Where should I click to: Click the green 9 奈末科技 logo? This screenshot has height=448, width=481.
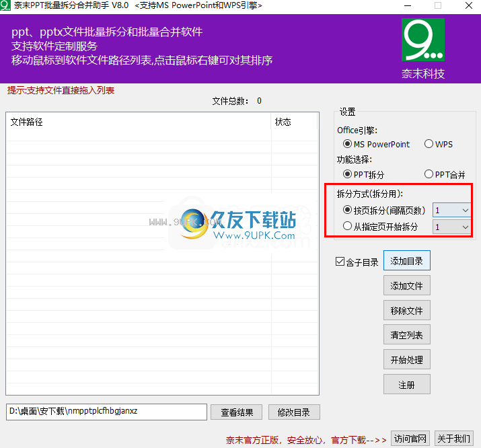click(x=423, y=40)
